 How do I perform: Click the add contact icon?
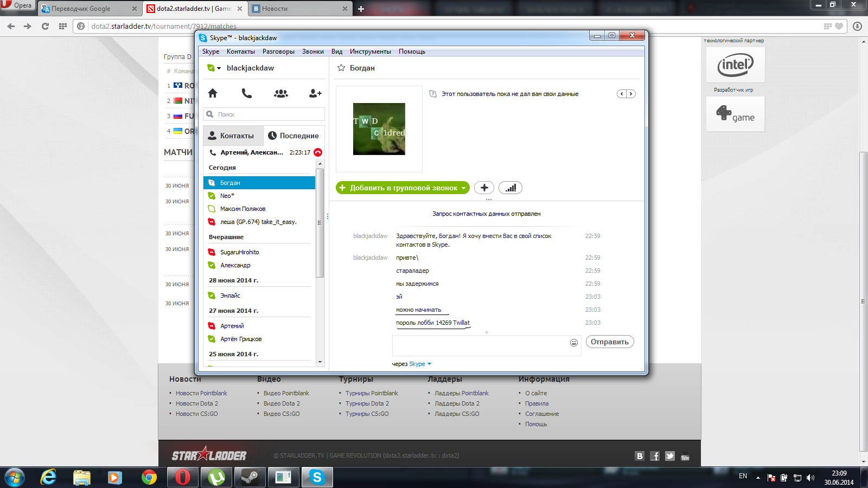point(315,93)
